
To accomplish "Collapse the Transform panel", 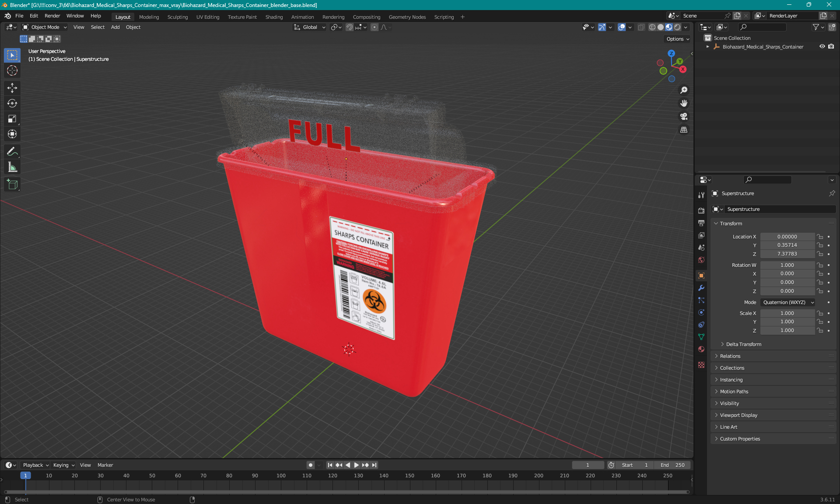I will pos(731,224).
